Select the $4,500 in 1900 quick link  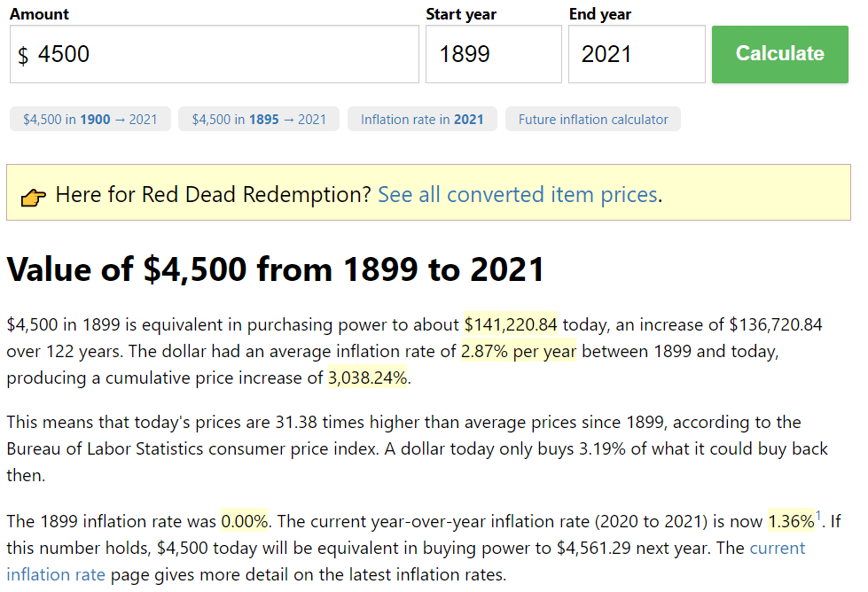(x=90, y=119)
